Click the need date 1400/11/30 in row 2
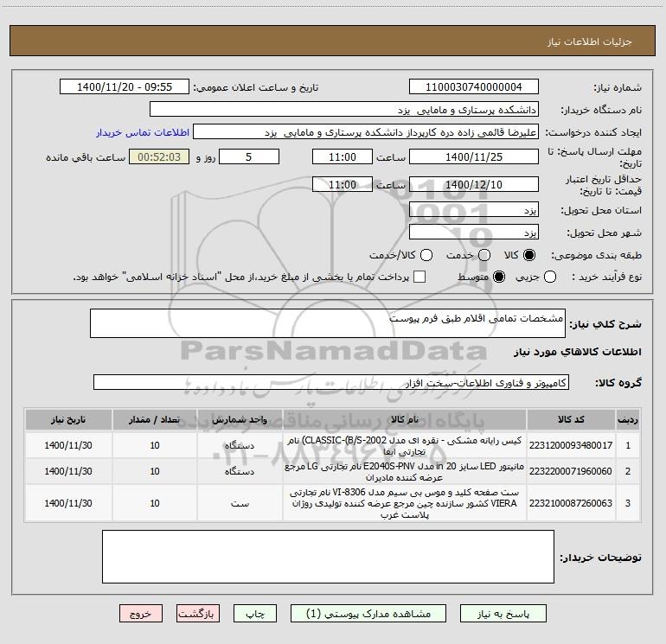Viewport: 666px width, 644px height. click(68, 471)
